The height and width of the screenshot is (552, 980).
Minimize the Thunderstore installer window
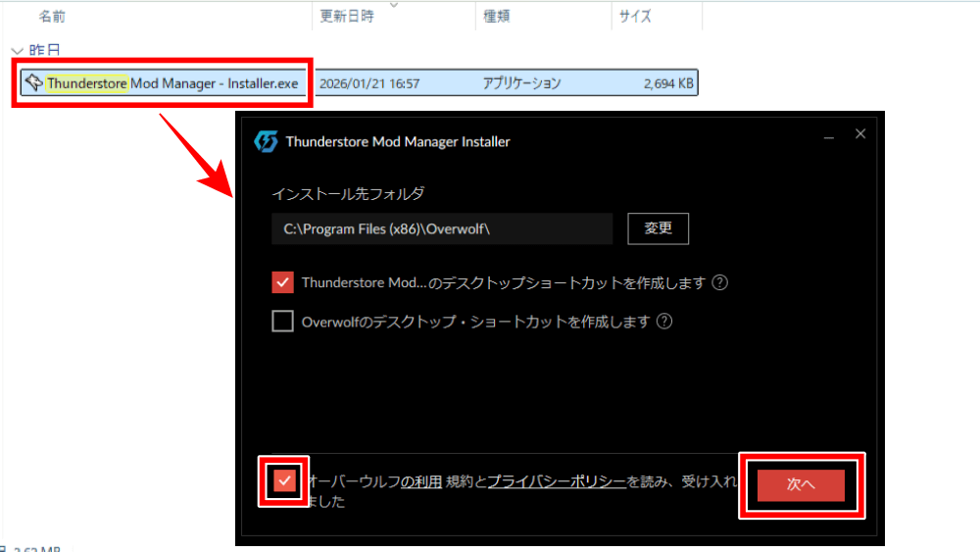pos(829,134)
